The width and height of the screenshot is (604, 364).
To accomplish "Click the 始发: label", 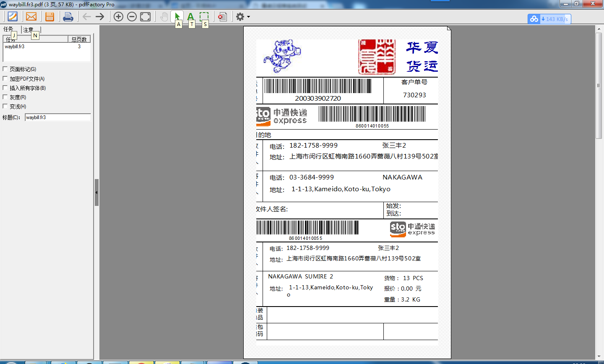I will point(393,206).
